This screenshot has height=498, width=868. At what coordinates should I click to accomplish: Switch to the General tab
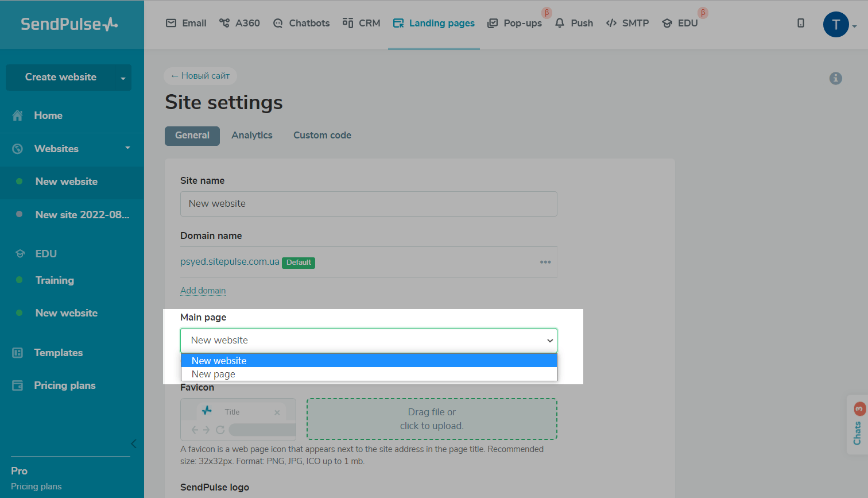pos(192,136)
